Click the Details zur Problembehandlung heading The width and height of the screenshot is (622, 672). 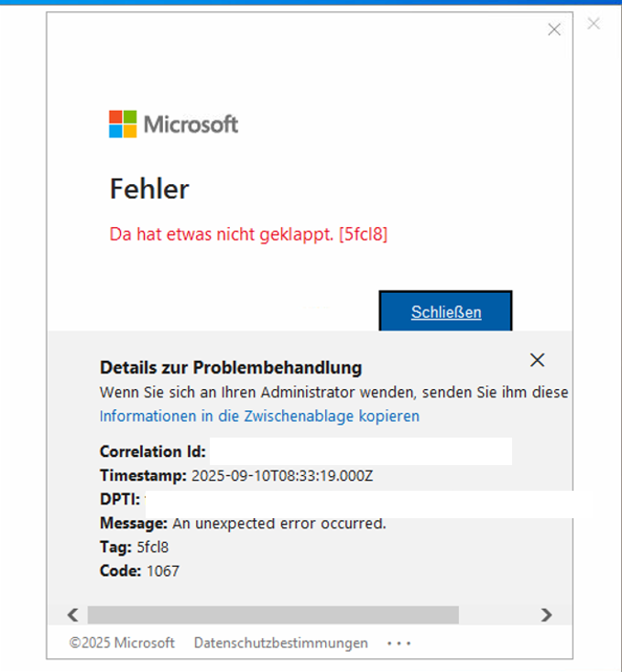point(230,368)
